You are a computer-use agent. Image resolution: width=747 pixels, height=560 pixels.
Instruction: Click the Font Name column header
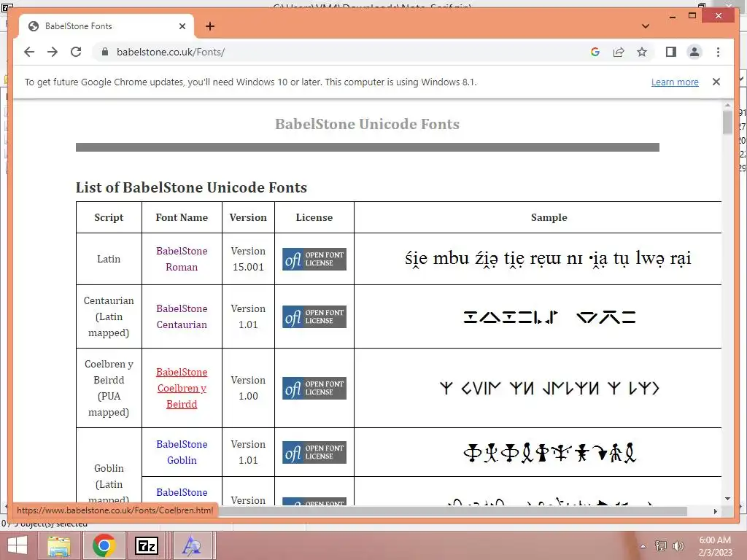[x=182, y=217]
